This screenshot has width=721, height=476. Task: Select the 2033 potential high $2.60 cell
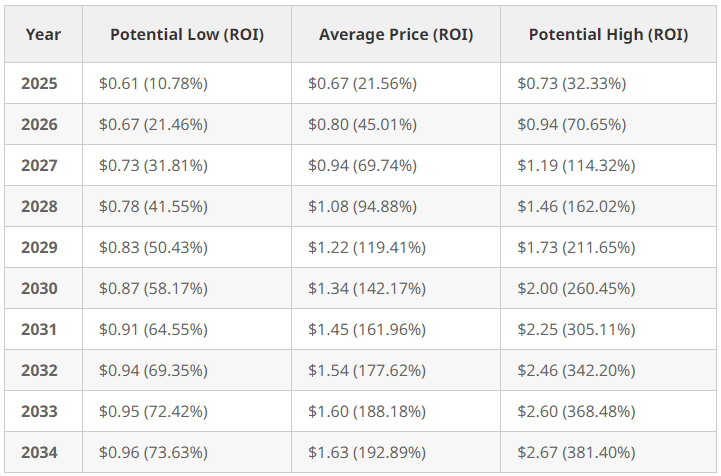pyautogui.click(x=576, y=412)
